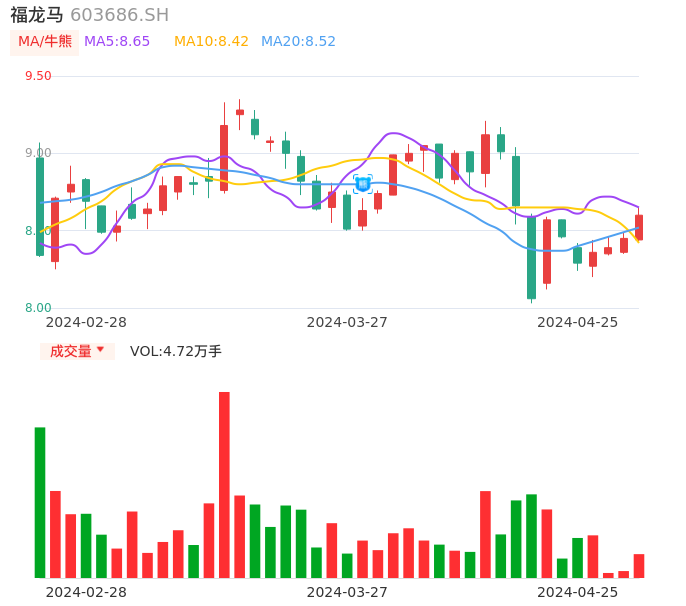The width and height of the screenshot is (686, 606).
Task: Click the stock code 603686.SH
Action: pos(119,15)
